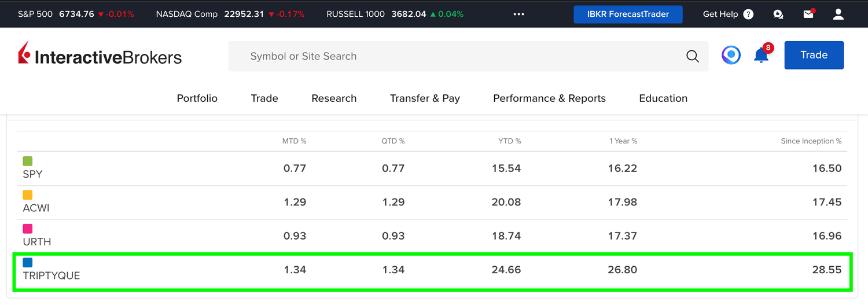The image size is (868, 305).
Task: Open the user account profile icon
Action: click(838, 14)
